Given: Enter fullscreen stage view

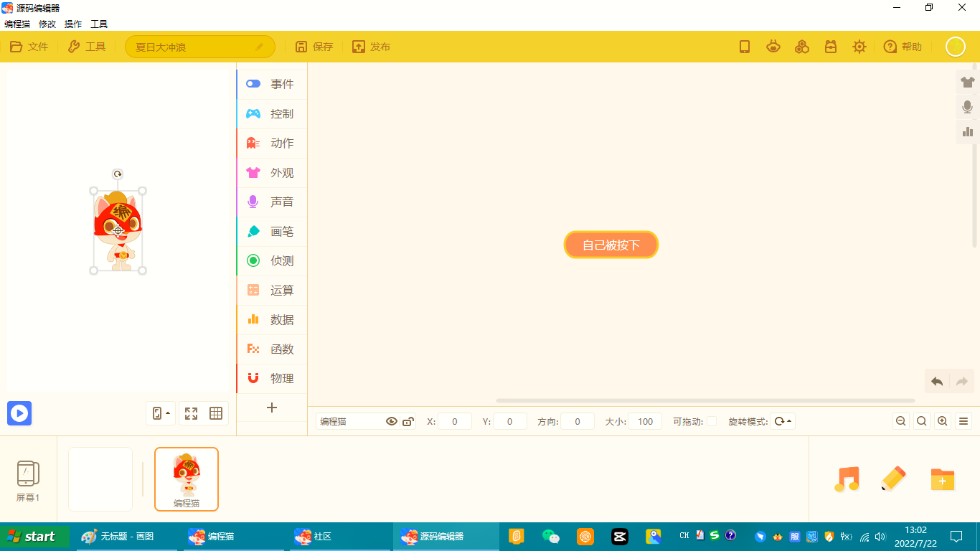Looking at the screenshot, I should pos(191,413).
